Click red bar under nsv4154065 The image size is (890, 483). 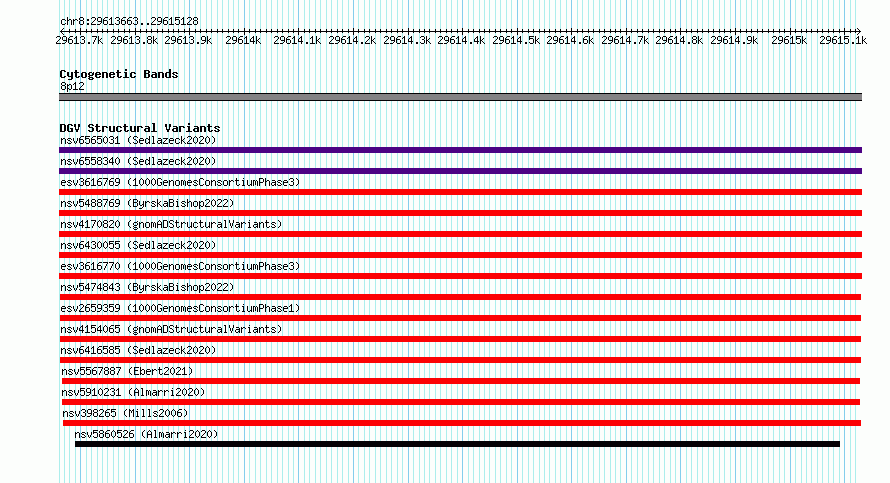pos(460,339)
